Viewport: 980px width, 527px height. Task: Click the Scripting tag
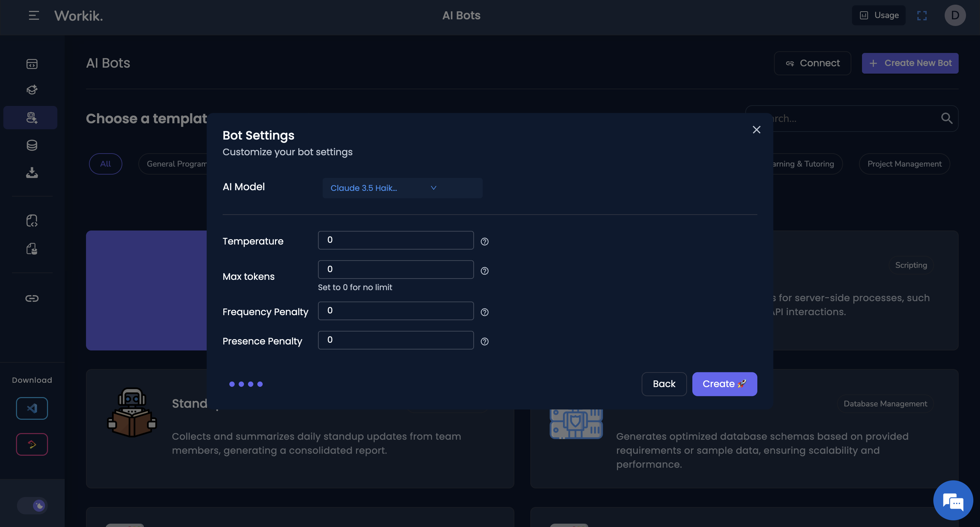911,265
